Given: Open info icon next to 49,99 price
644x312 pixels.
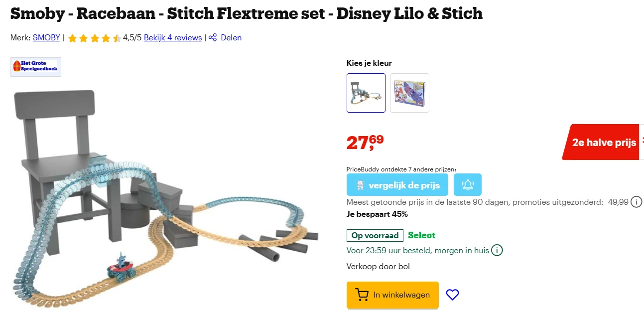Looking at the screenshot, I should (x=636, y=202).
